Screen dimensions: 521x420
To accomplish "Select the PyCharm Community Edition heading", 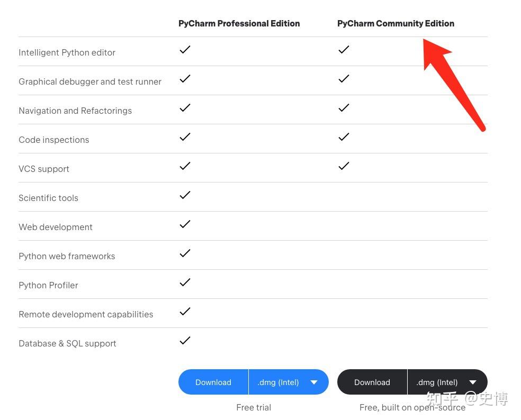I will (x=396, y=23).
